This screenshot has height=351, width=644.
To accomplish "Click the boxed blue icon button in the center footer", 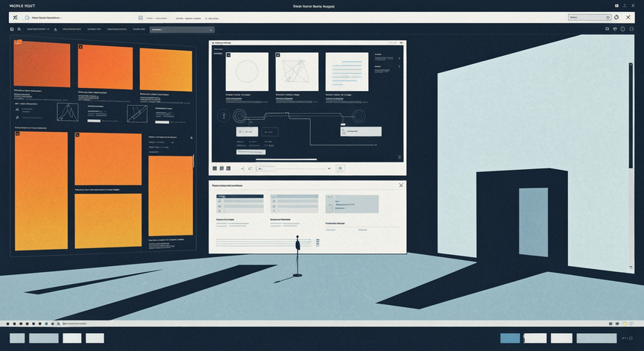I will tap(340, 168).
